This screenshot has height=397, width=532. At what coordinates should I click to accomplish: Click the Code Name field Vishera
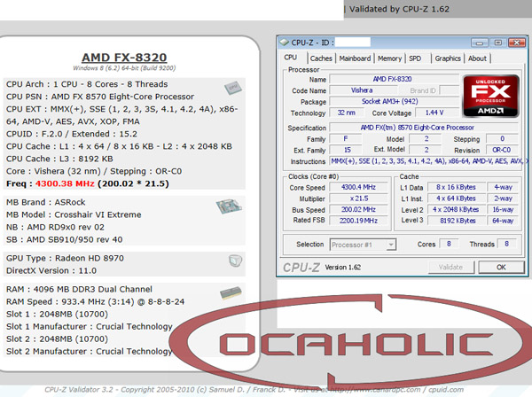(363, 90)
